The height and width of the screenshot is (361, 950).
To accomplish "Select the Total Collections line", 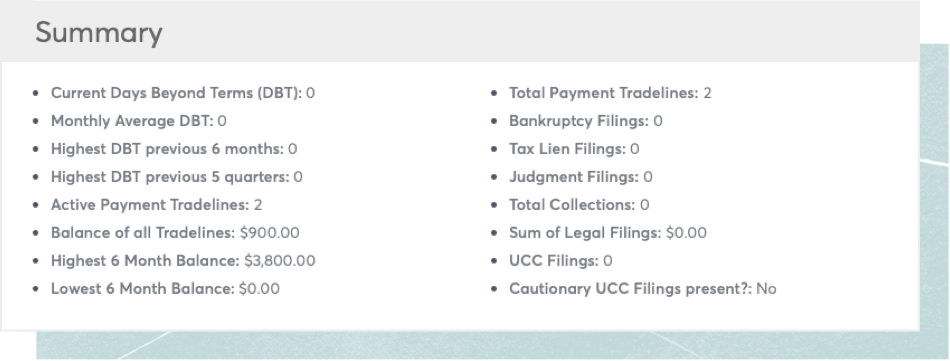I will pos(579,205).
